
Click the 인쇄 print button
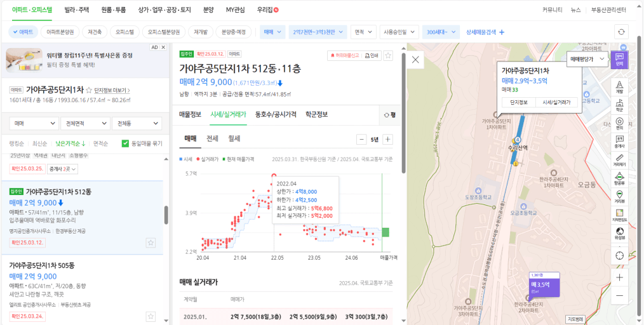[372, 55]
